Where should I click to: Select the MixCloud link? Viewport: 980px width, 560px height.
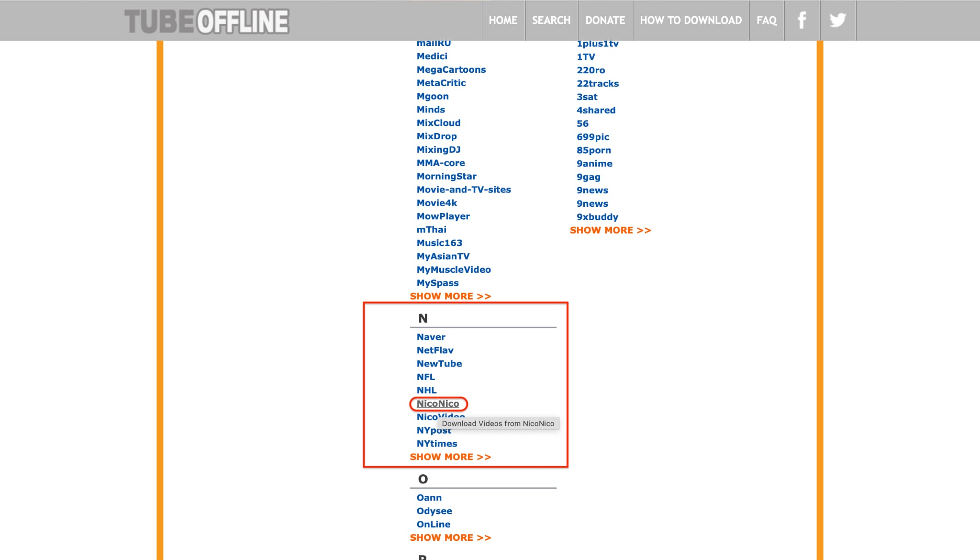pos(438,123)
